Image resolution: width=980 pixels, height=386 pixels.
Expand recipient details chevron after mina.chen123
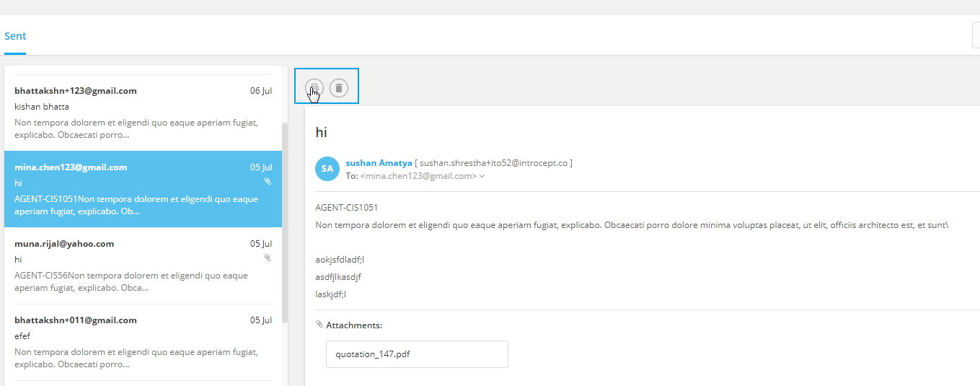click(x=482, y=176)
